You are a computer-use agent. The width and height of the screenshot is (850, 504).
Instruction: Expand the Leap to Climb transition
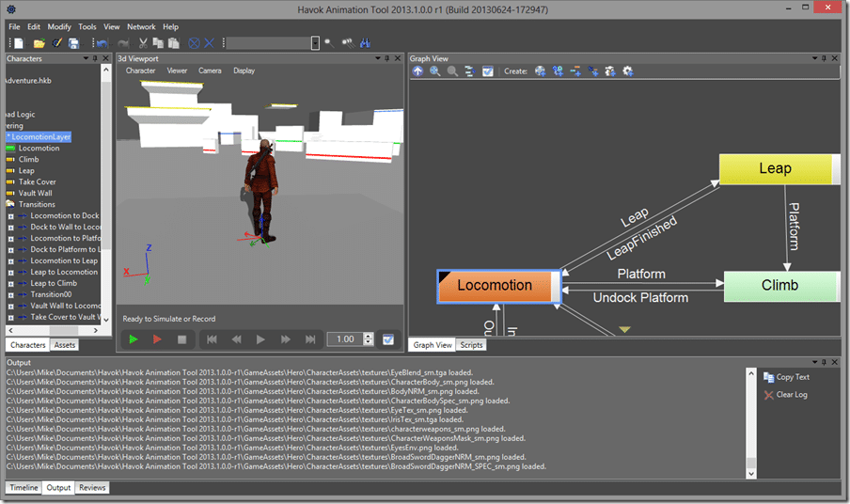[10, 284]
